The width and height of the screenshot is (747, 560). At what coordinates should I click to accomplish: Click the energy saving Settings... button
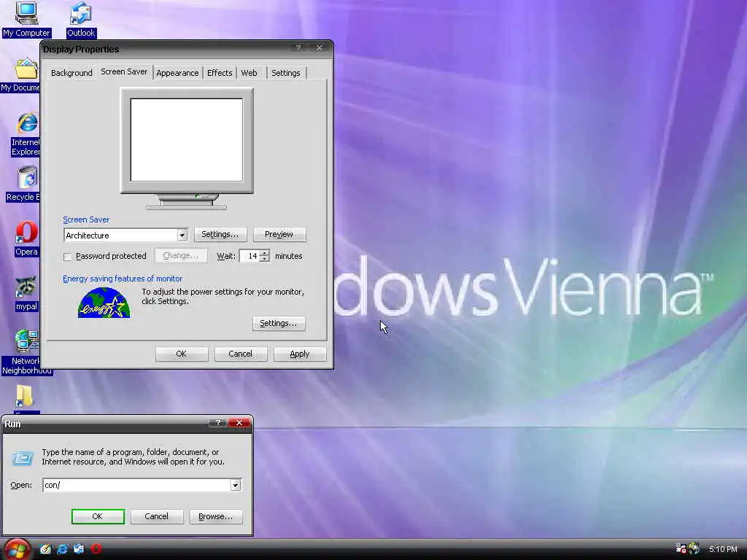(279, 323)
